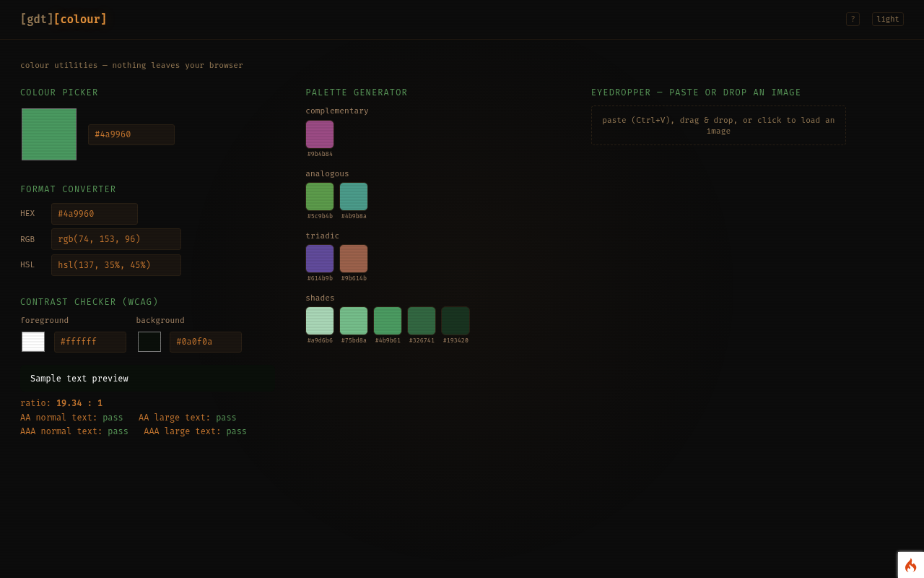Select the shade swatch #4b9b61
The width and height of the screenshot is (924, 578).
(x=388, y=321)
